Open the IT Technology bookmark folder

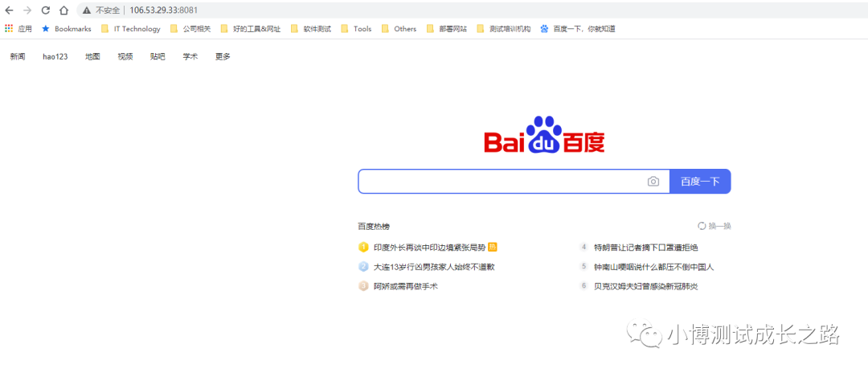click(131, 29)
